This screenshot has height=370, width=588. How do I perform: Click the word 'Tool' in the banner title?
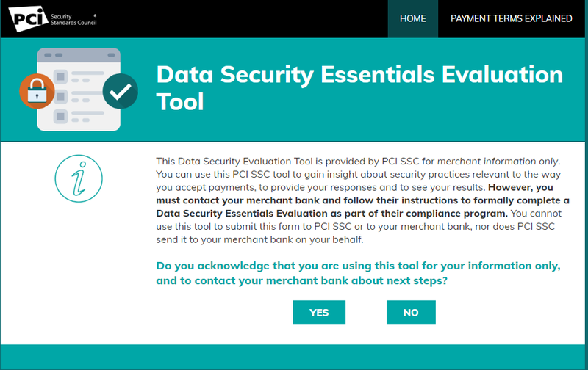180,102
